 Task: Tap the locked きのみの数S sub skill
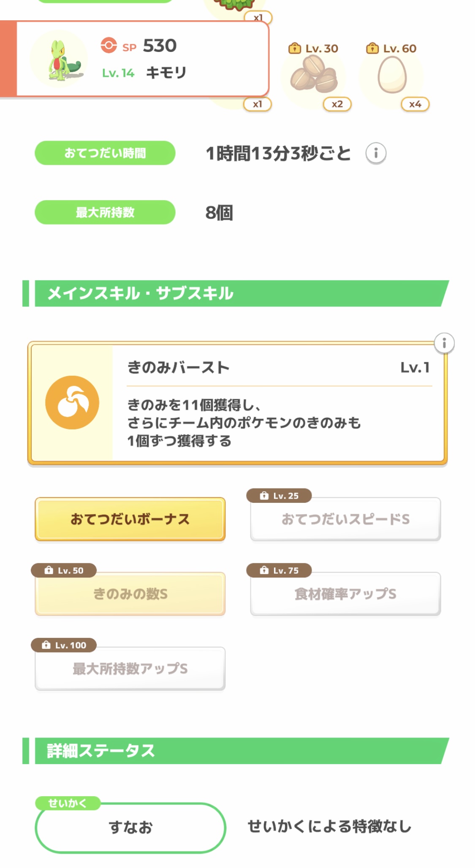pos(130,594)
